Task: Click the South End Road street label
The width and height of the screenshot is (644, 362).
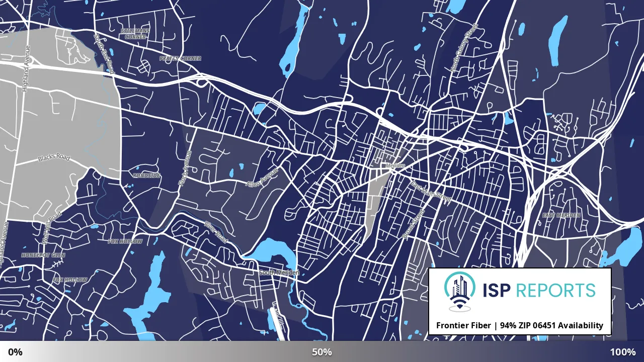Action: [104, 54]
